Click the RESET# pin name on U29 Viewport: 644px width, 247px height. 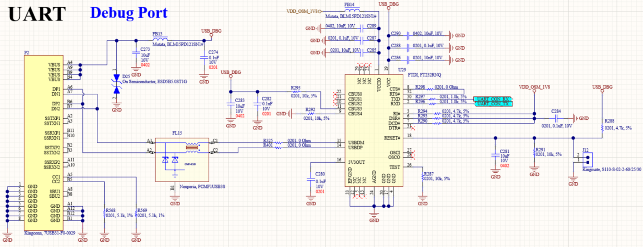coord(392,138)
